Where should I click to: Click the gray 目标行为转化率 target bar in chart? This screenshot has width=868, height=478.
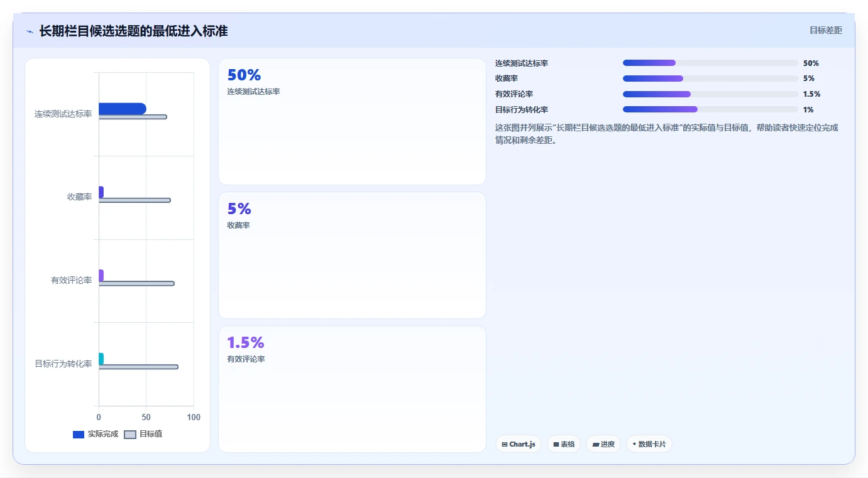pos(138,367)
